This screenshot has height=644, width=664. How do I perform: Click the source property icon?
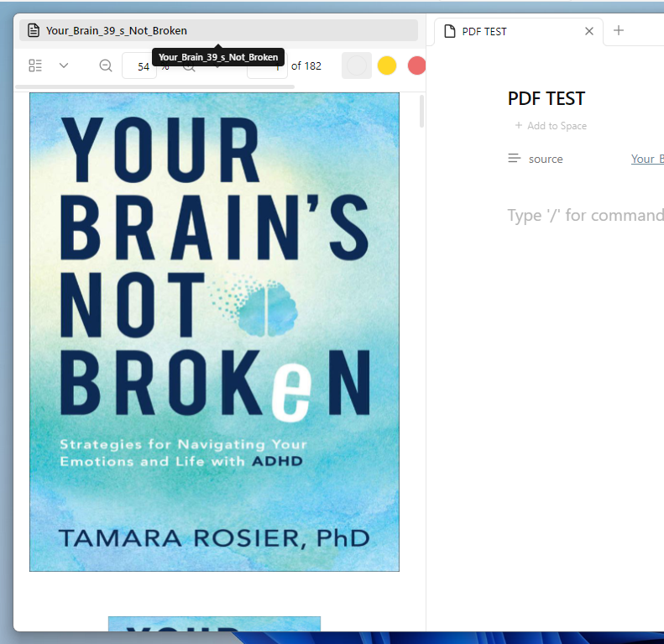515,159
